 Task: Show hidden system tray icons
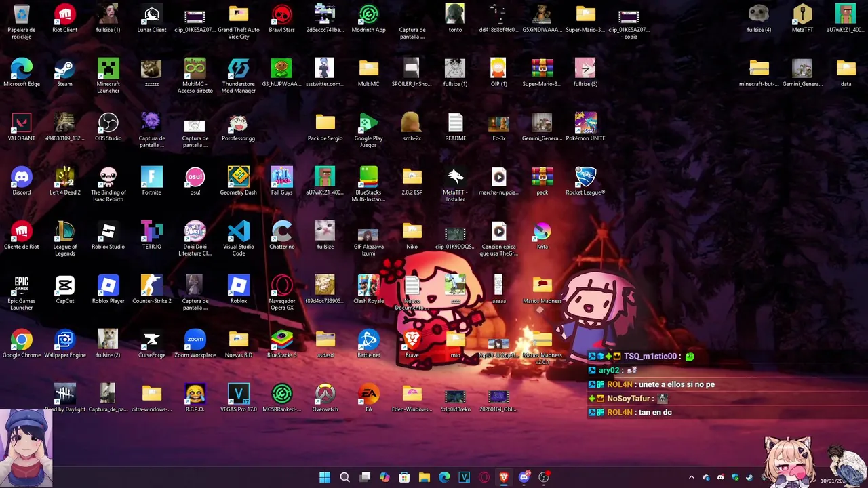[692, 477]
